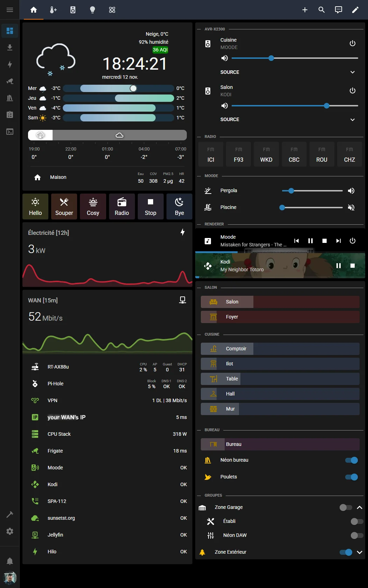The height and width of the screenshot is (588, 368).
Task: Expand the Zone Extérieur group
Action: [359, 552]
